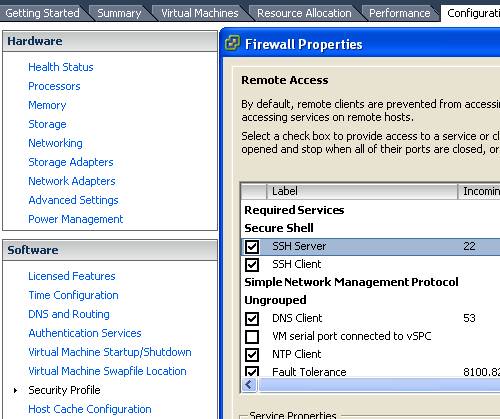Uncheck the SSH Client checkbox

[x=252, y=265]
